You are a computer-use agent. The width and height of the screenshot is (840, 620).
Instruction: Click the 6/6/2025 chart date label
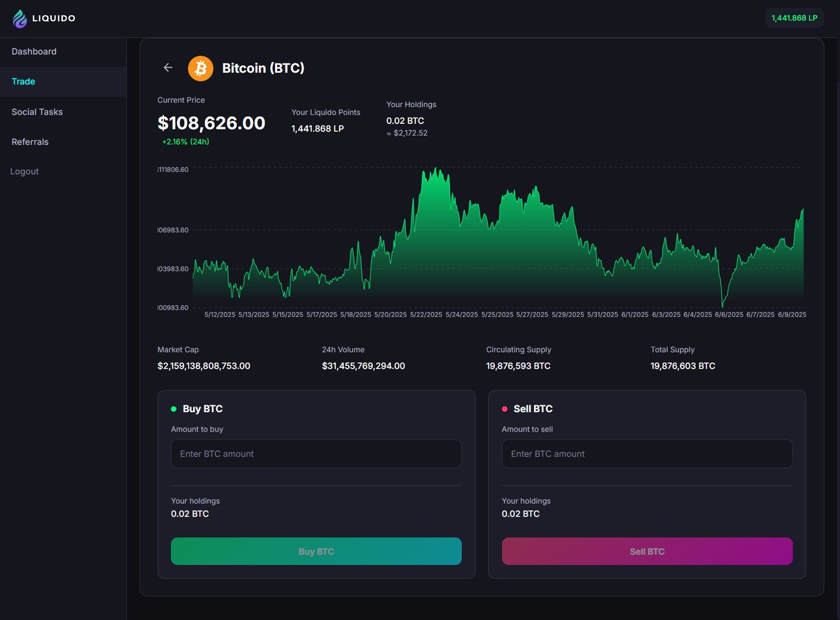click(x=729, y=315)
